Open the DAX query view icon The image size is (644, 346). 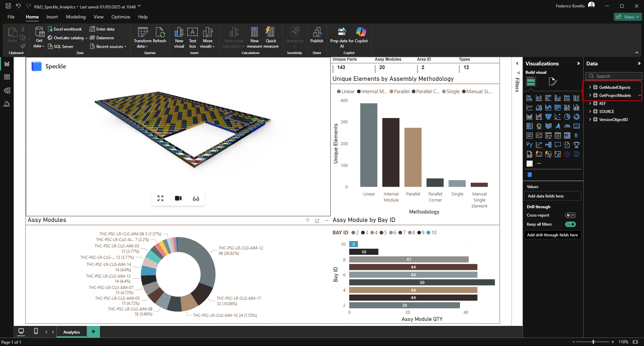(7, 104)
